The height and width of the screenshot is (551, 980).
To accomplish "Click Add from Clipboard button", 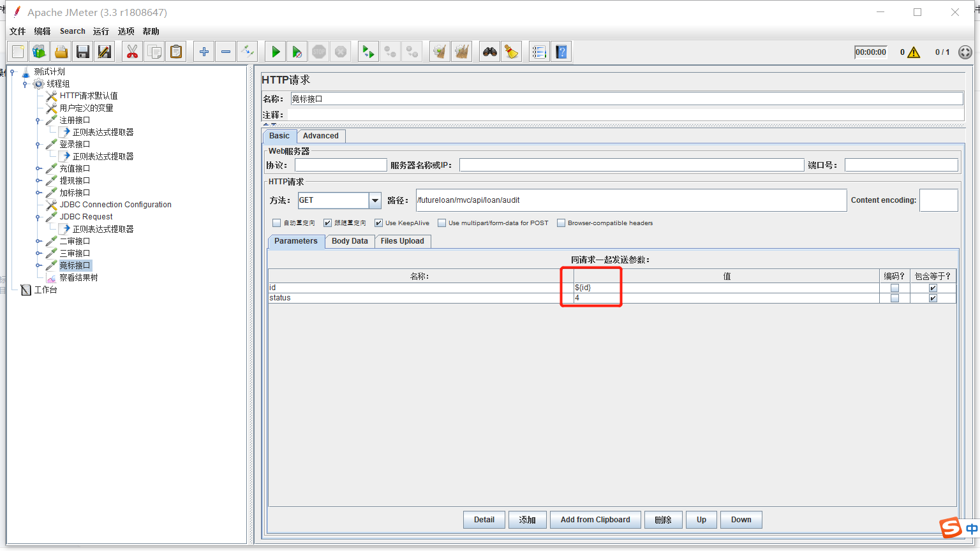I will point(595,520).
